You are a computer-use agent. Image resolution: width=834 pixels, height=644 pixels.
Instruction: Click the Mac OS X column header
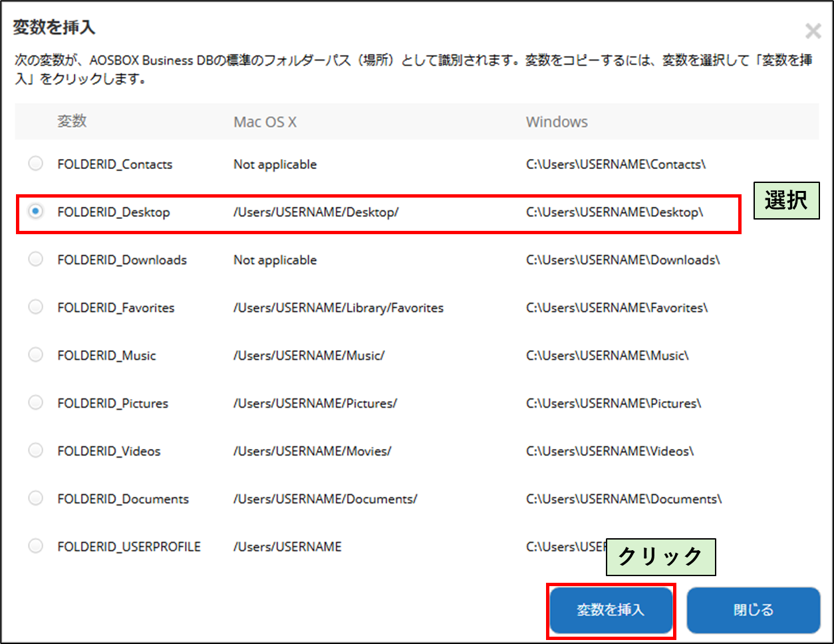click(x=265, y=122)
